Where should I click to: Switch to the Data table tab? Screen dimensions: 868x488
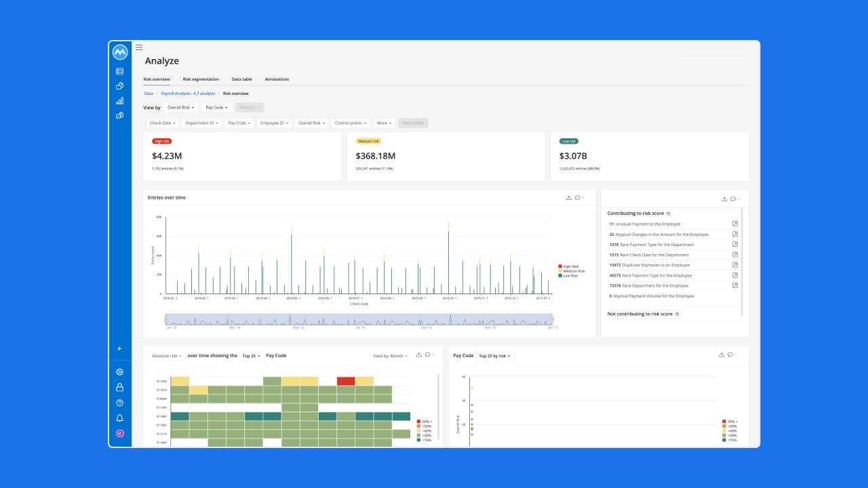(x=242, y=79)
